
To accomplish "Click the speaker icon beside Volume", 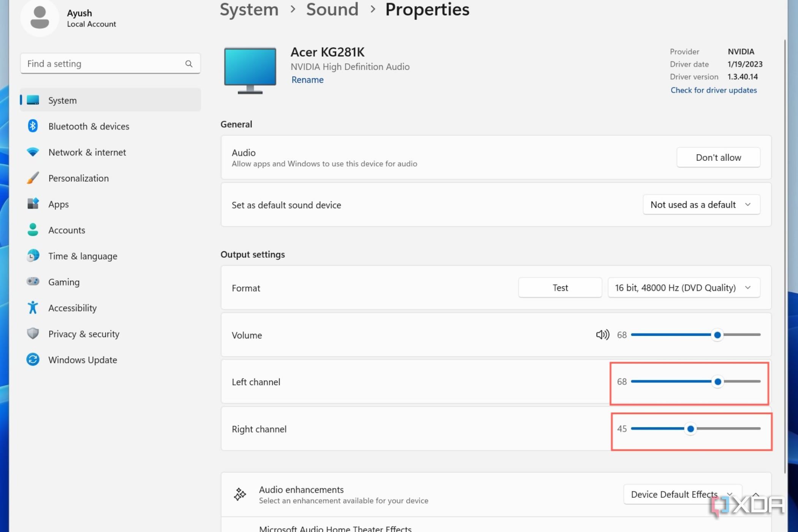I will click(602, 335).
